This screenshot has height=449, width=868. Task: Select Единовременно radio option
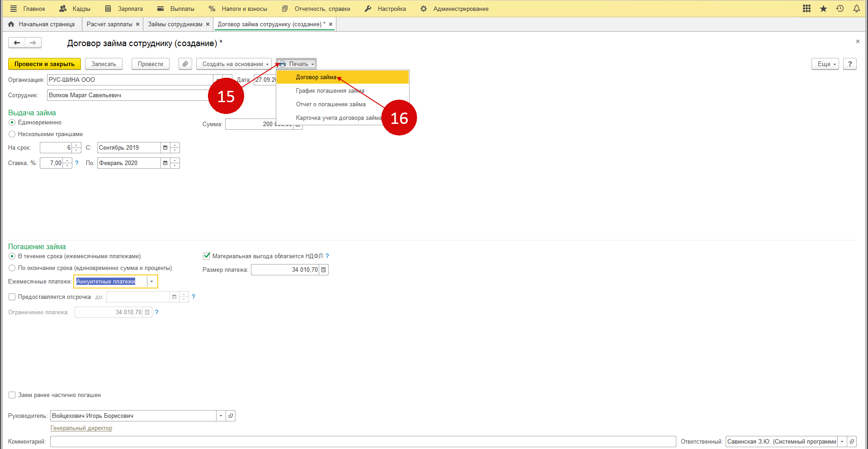click(12, 123)
